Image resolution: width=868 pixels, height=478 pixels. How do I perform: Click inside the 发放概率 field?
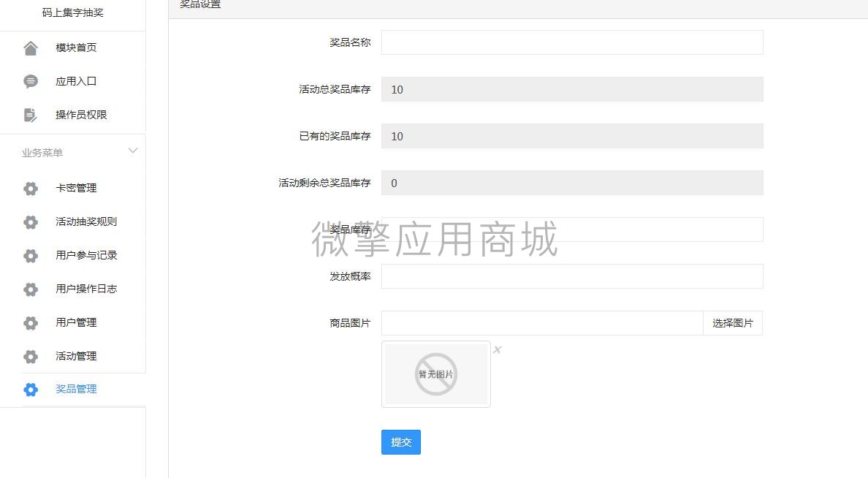pyautogui.click(x=572, y=276)
